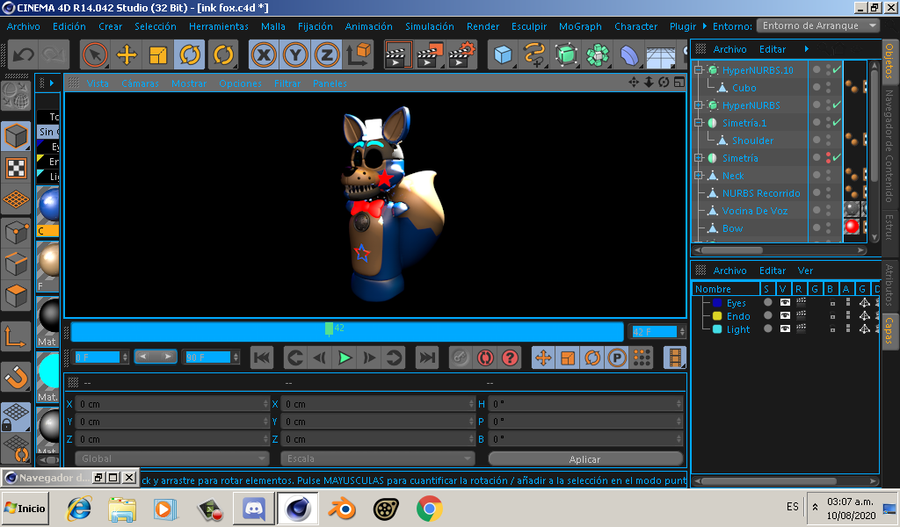Add a HyperNURBS generator object
The height and width of the screenshot is (527, 900).
point(566,55)
